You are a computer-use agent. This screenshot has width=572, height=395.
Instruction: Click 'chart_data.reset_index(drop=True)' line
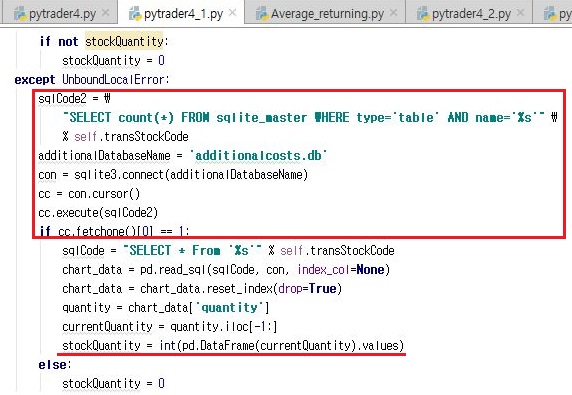pos(202,288)
